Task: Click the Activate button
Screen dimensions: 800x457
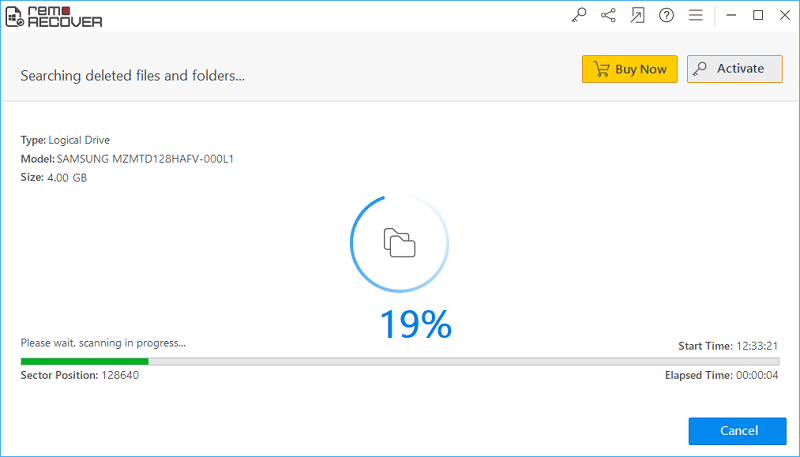Action: coord(734,69)
